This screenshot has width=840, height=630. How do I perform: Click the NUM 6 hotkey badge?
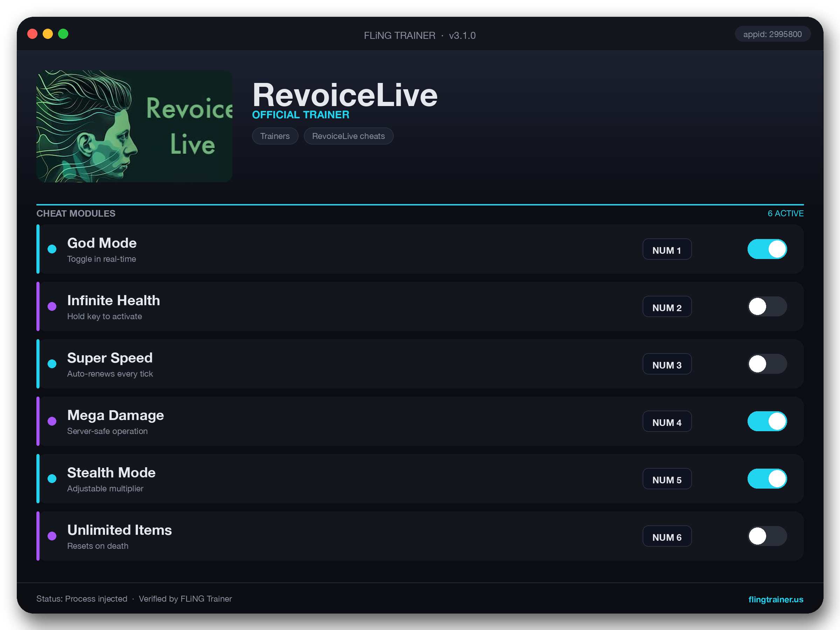coord(667,536)
